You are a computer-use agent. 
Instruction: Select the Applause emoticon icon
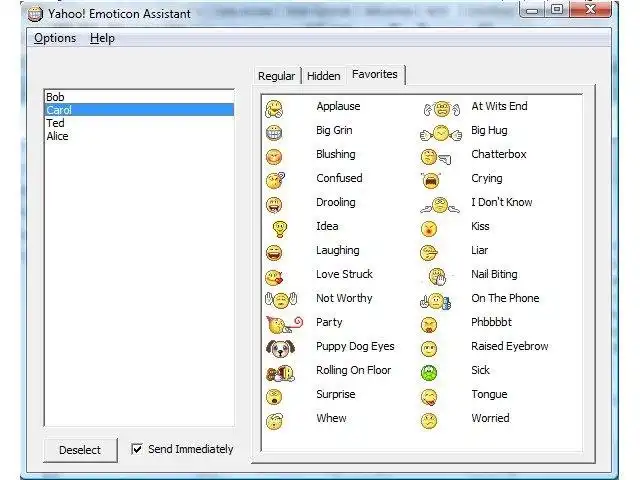pyautogui.click(x=274, y=109)
